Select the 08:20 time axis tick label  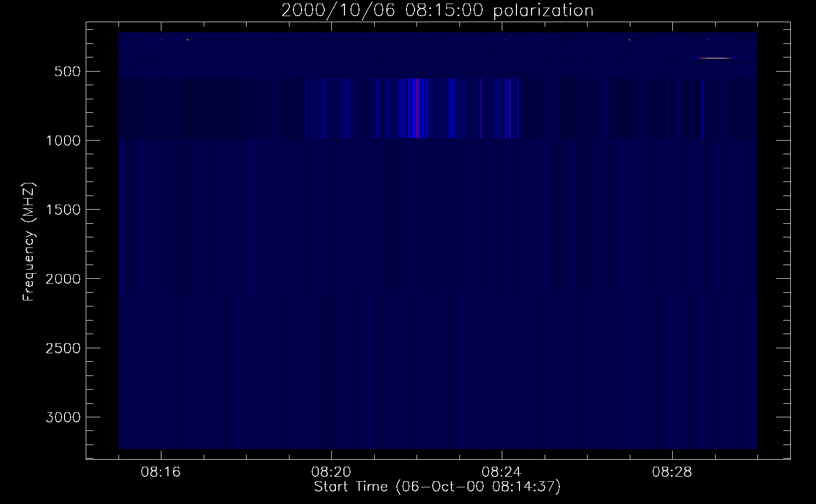(331, 472)
